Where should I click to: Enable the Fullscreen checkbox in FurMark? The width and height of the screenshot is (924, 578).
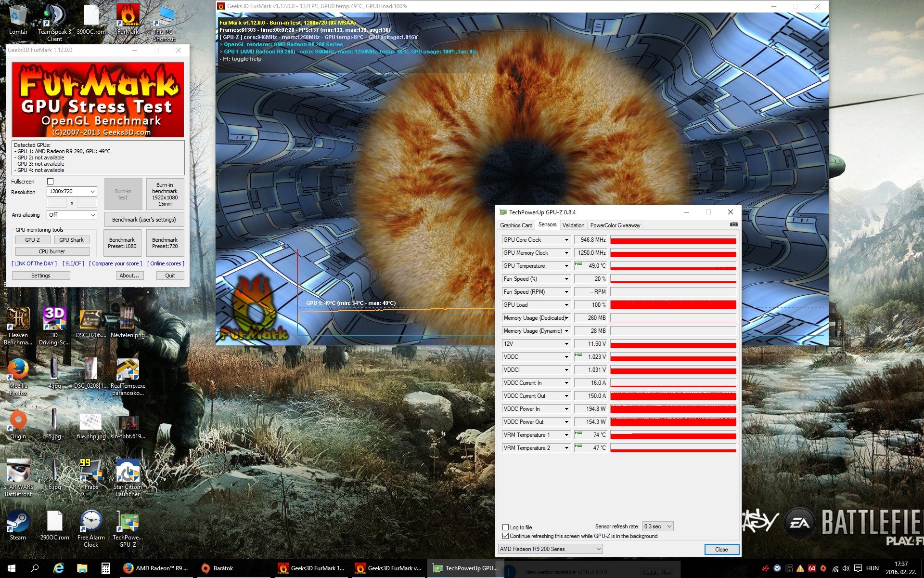(50, 182)
